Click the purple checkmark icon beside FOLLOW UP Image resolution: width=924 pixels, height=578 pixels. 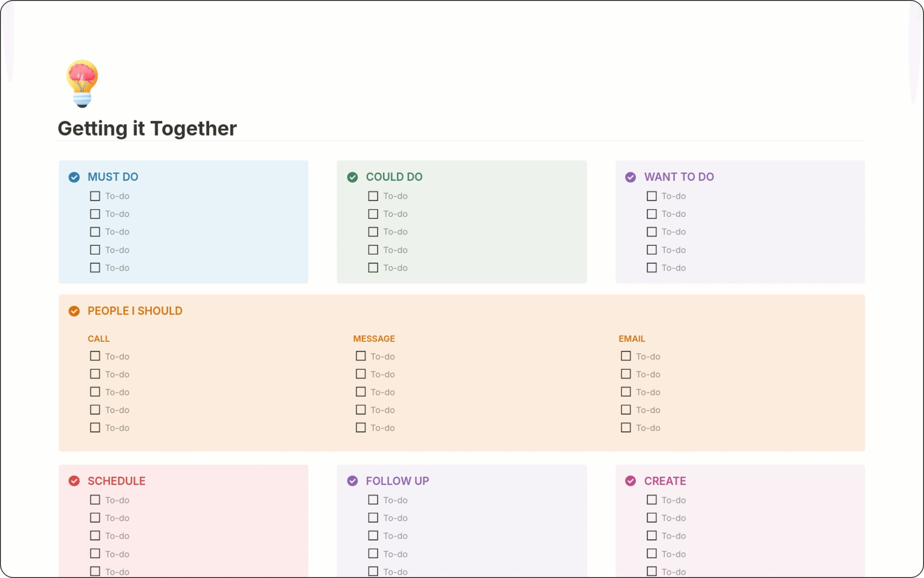pos(352,481)
